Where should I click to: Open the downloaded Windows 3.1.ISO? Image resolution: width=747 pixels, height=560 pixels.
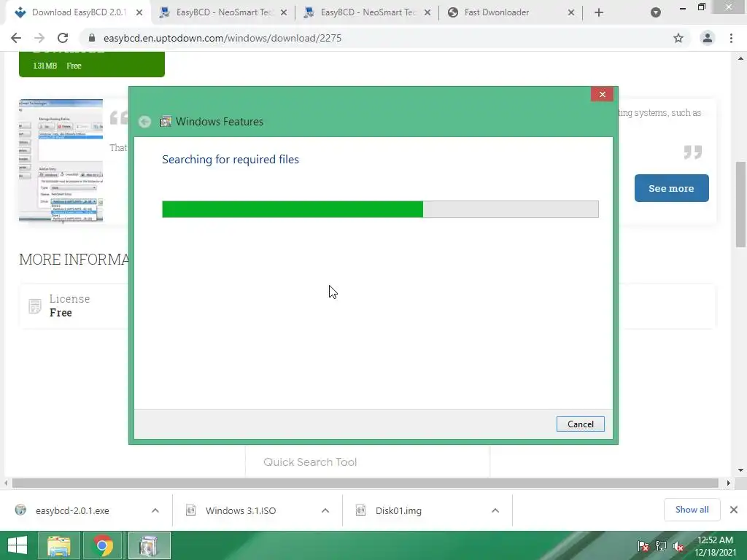(241, 511)
